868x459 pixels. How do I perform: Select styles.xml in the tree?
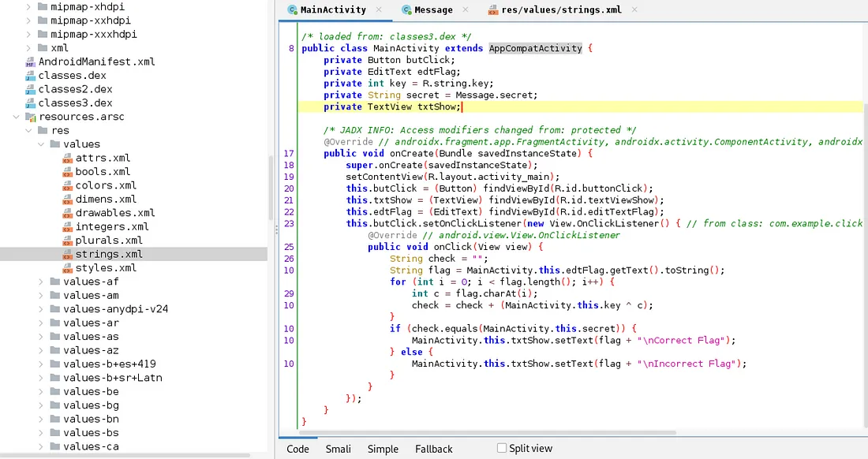click(106, 268)
